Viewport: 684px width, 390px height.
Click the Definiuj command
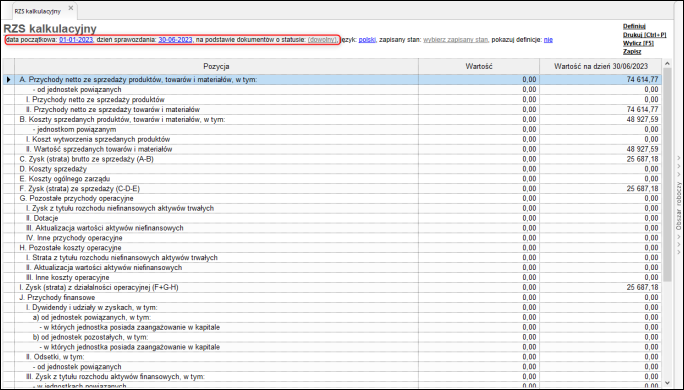(x=634, y=27)
